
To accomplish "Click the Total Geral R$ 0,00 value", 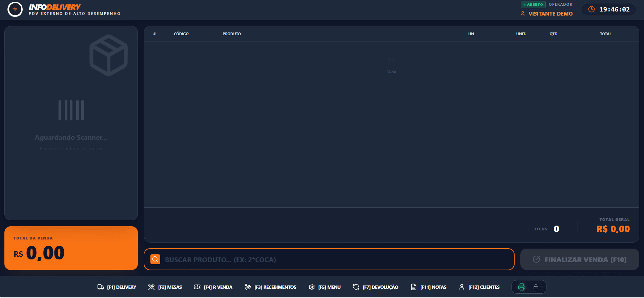I will click(x=613, y=229).
